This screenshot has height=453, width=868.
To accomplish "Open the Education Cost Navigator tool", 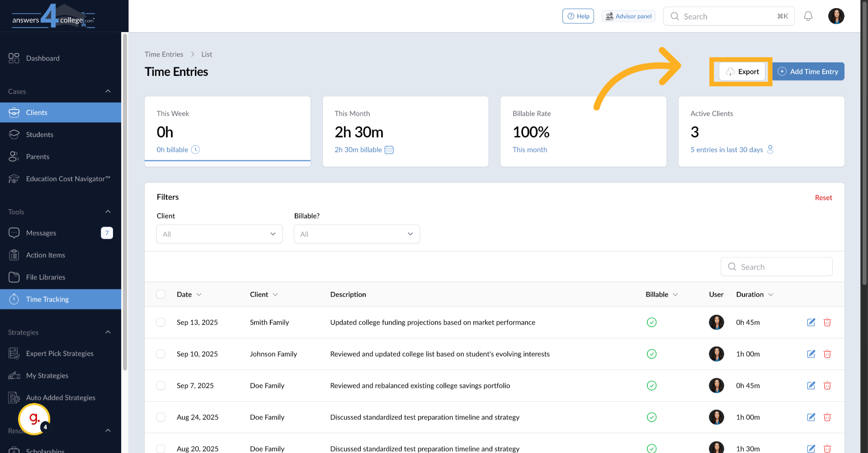I will click(68, 178).
